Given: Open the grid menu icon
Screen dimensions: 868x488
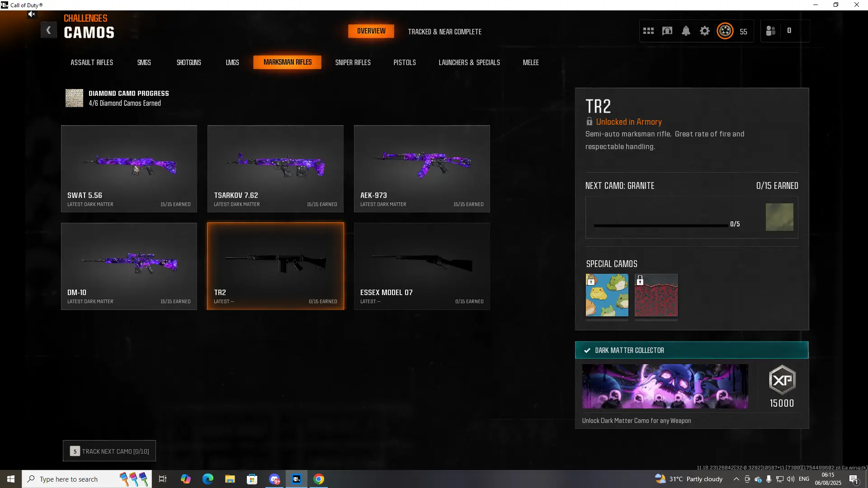Looking at the screenshot, I should pyautogui.click(x=648, y=31).
